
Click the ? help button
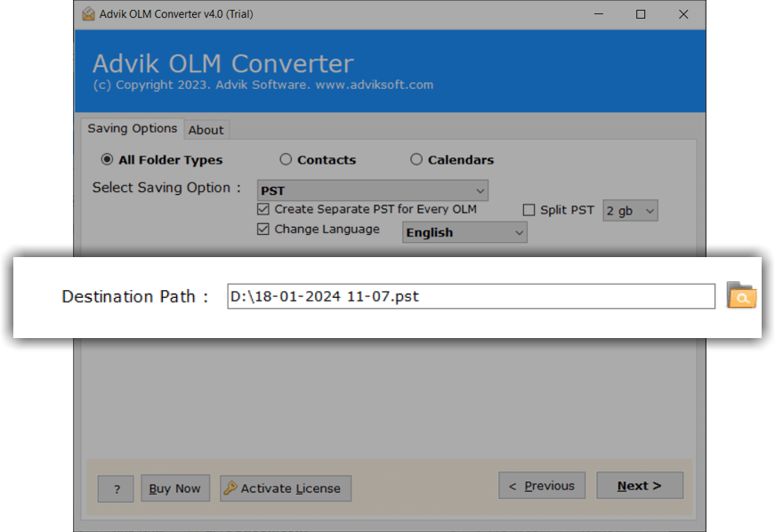coord(116,489)
